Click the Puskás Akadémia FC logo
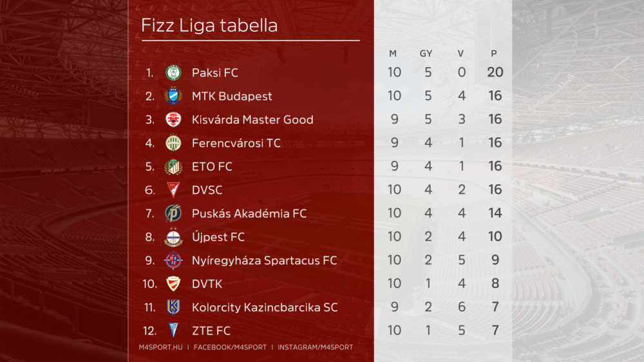 [173, 213]
